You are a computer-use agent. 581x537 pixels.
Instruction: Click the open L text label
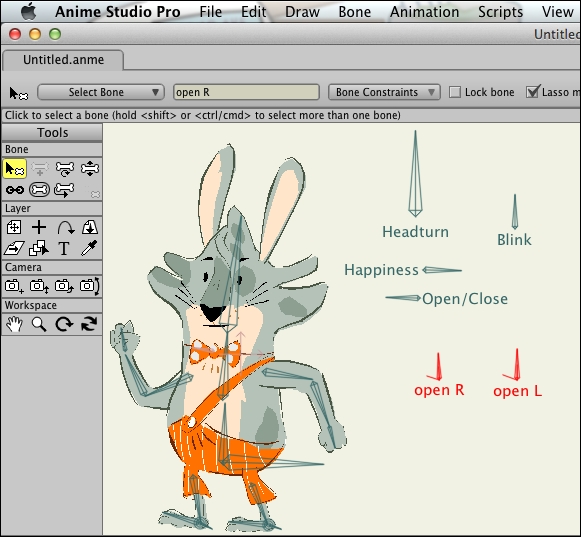[518, 391]
